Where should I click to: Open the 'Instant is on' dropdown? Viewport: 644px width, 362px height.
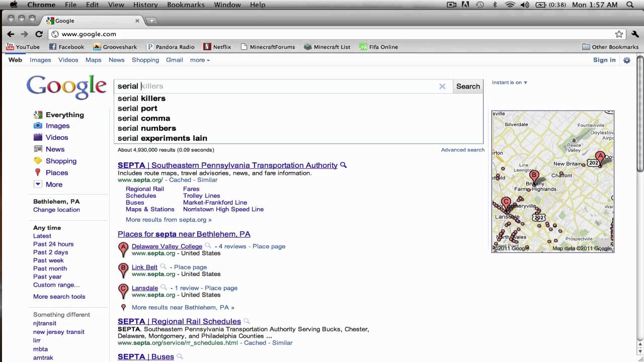tap(510, 82)
